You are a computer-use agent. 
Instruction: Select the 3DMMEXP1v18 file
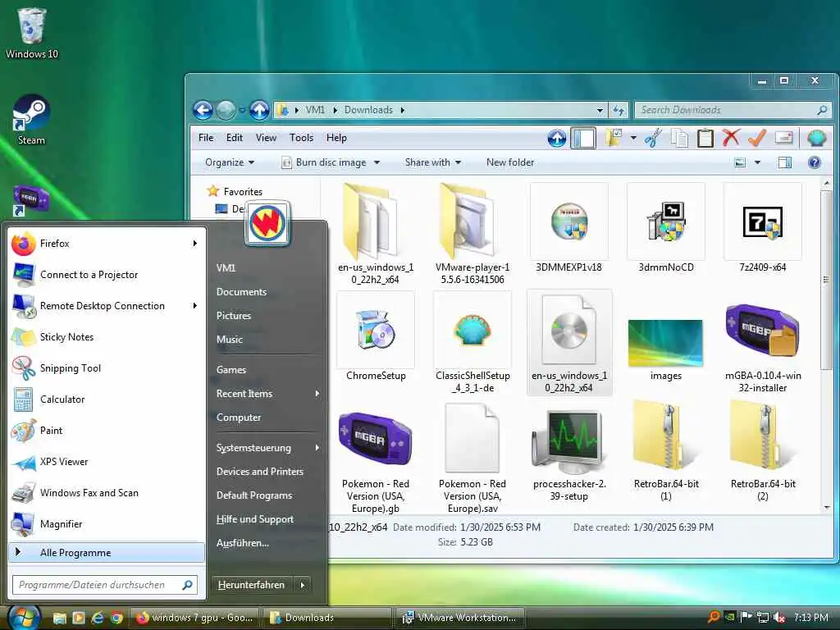[569, 229]
